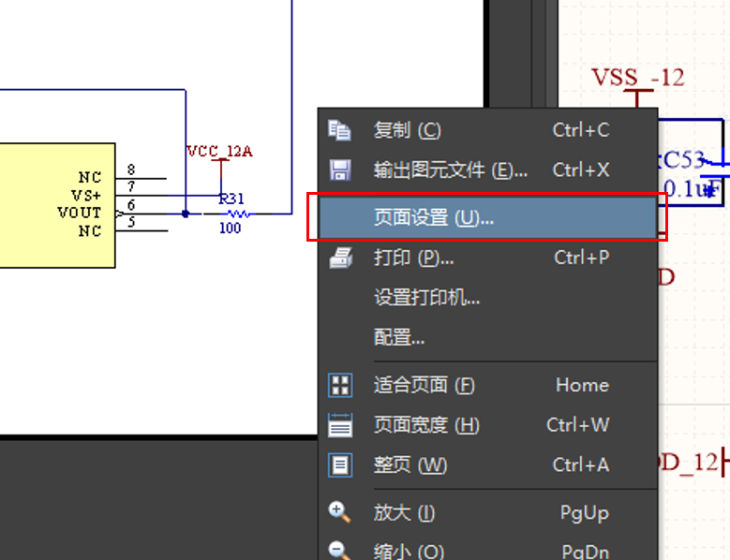The image size is (730, 560).
Task: Choose 打印 (P)... menu entry
Action: coord(488,258)
